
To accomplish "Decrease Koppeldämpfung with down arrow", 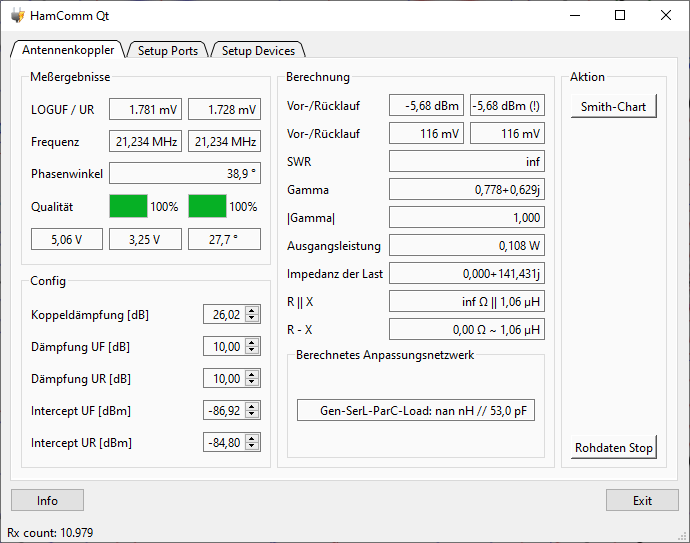I will (252, 319).
